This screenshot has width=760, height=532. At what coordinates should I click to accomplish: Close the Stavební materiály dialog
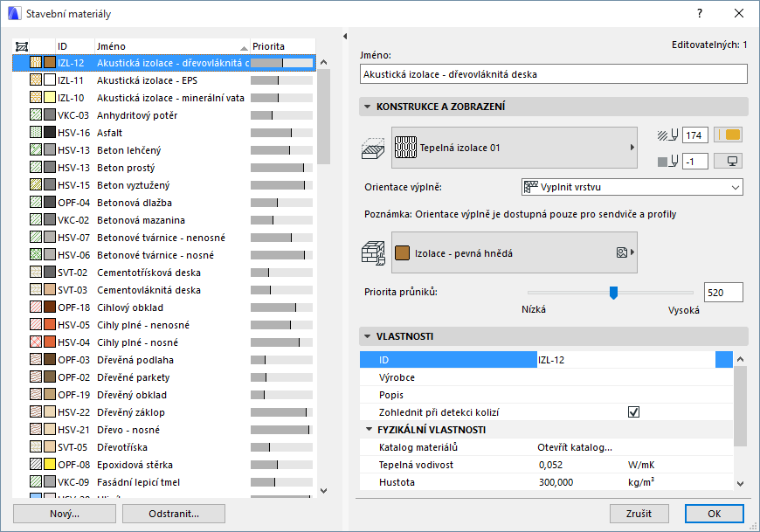point(739,14)
